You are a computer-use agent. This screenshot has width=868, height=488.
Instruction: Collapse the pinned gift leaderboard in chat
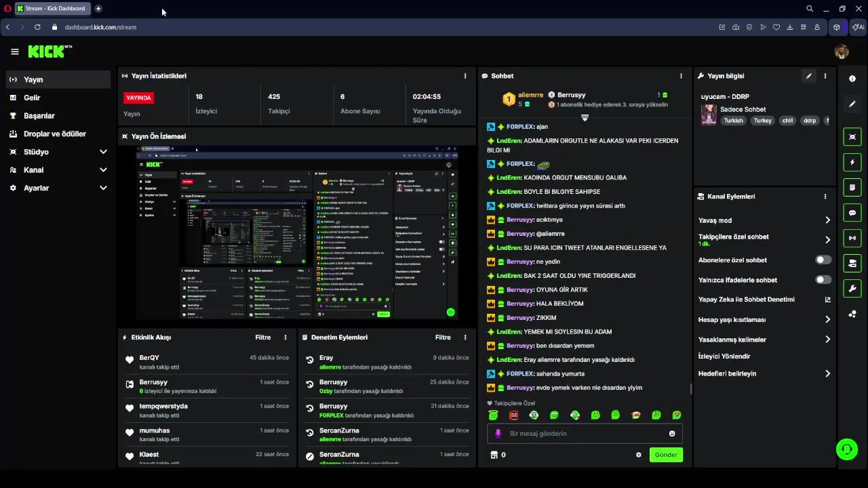[585, 117]
